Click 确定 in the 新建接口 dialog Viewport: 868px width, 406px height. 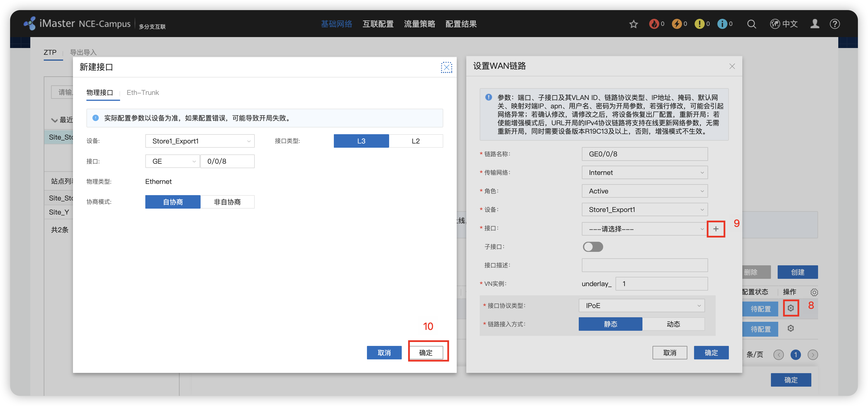tap(426, 353)
